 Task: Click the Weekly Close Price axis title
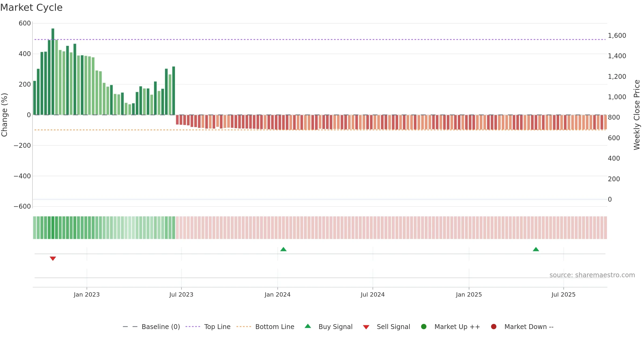coord(637,115)
